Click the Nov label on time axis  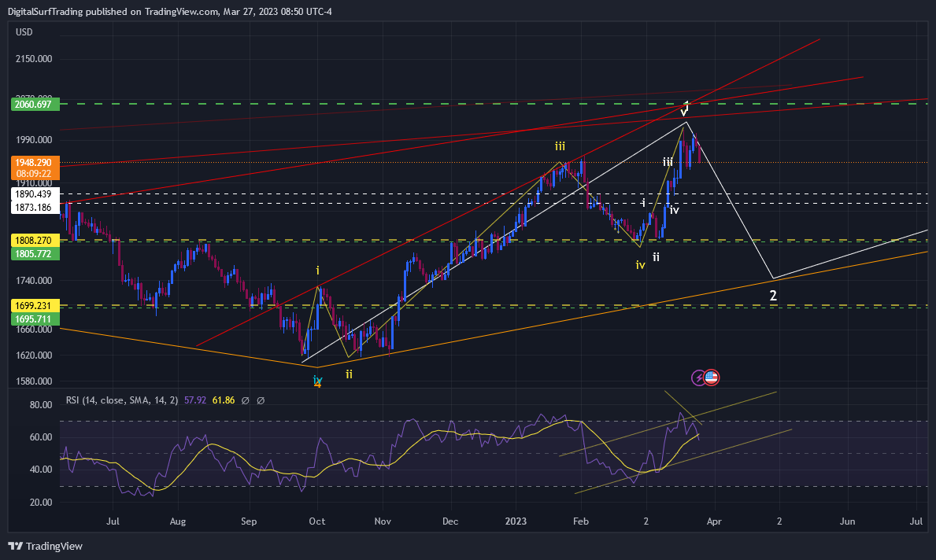point(383,521)
